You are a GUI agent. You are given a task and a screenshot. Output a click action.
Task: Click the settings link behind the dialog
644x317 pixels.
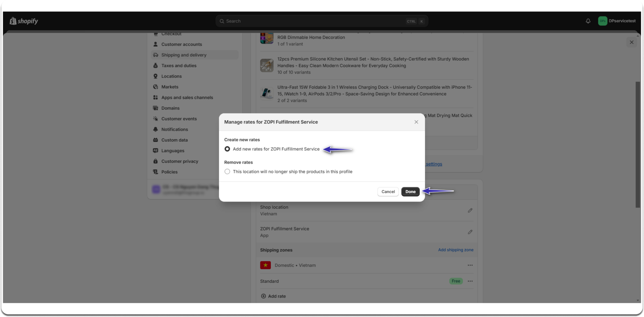pyautogui.click(x=434, y=164)
